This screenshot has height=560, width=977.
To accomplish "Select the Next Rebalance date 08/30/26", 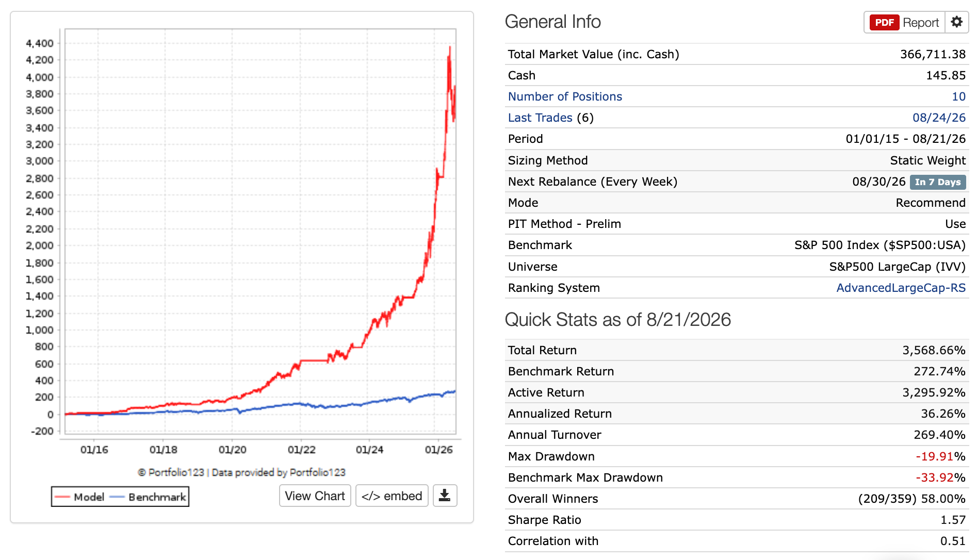I will [879, 182].
